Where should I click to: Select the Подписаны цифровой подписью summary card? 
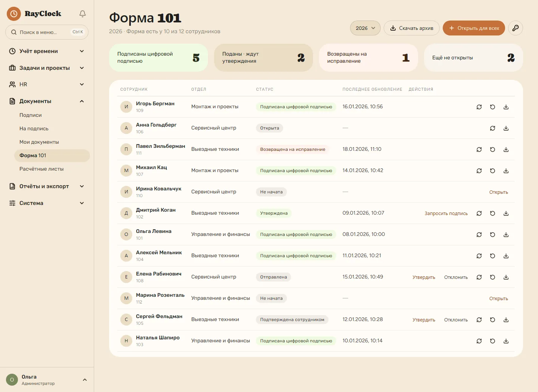click(x=158, y=57)
